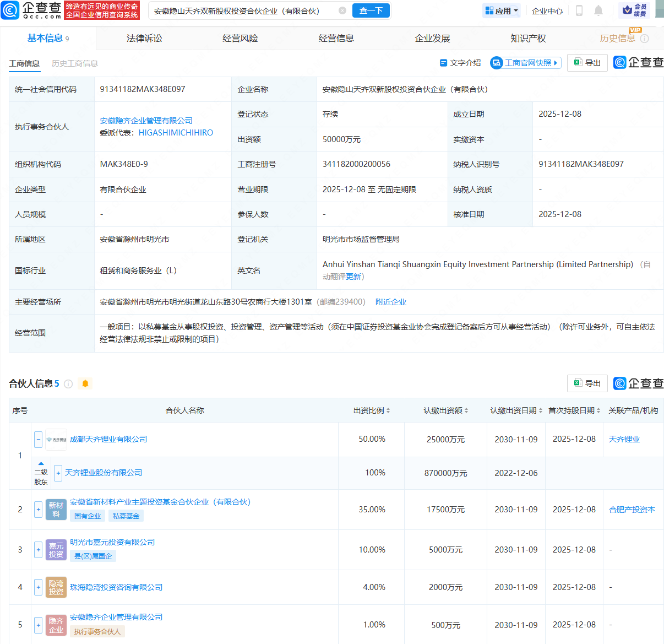Switch to the 企业发展 tab
The image size is (664, 644).
(x=433, y=37)
